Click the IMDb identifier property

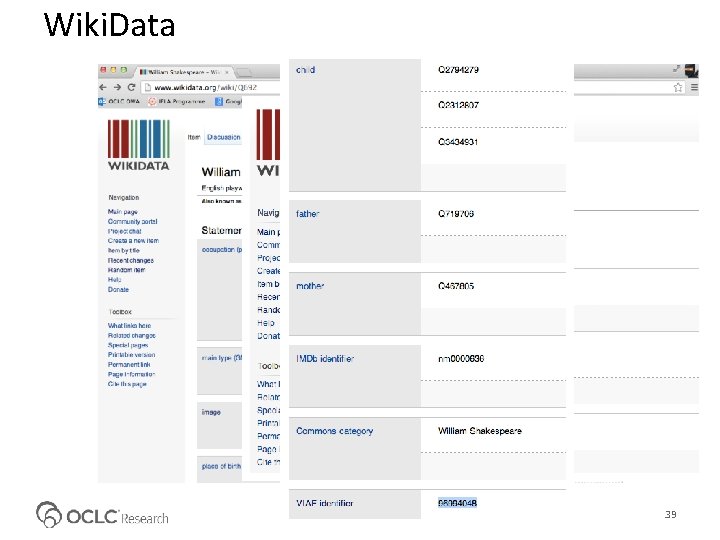(x=324, y=359)
